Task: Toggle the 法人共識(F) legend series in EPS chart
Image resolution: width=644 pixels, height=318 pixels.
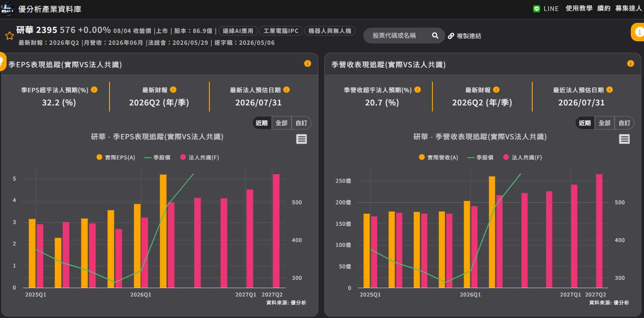Action: (x=199, y=157)
